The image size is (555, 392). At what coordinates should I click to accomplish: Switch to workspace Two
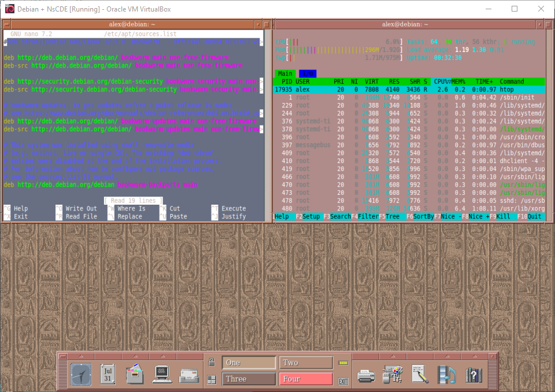(x=306, y=363)
